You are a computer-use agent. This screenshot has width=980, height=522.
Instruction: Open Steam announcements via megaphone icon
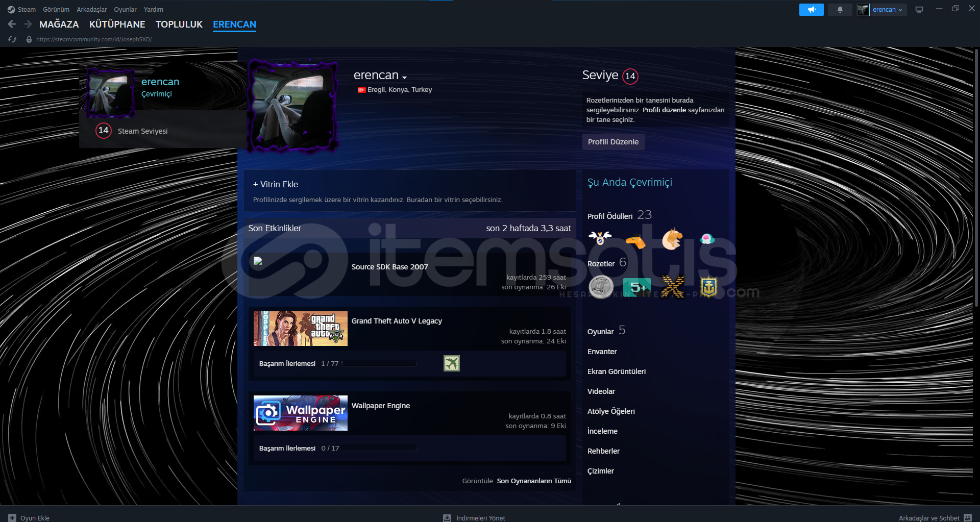[x=811, y=9]
